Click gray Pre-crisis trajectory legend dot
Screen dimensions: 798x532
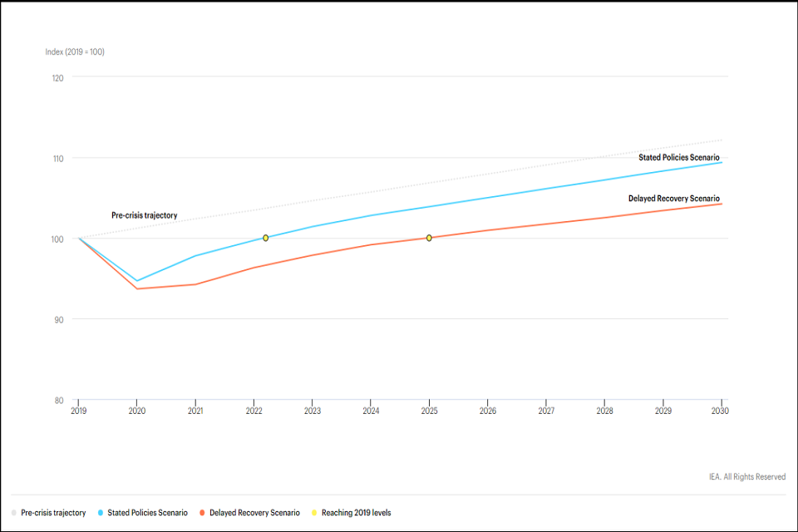(x=14, y=513)
